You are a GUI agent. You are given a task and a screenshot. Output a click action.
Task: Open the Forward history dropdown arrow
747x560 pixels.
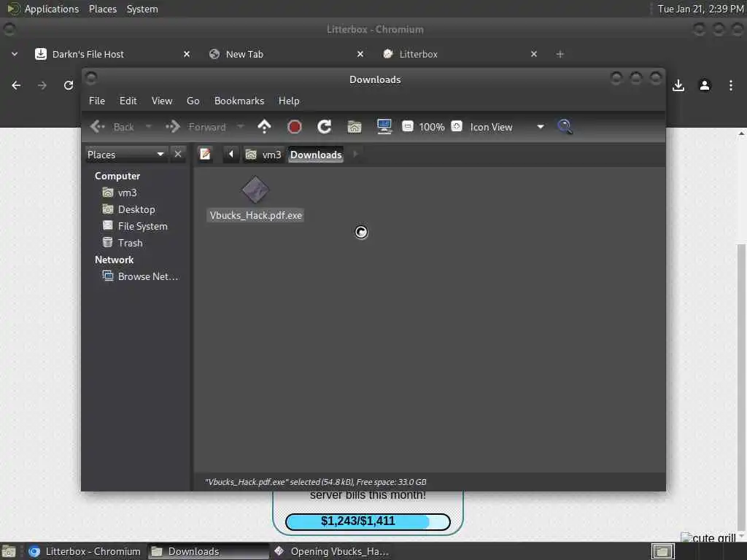tap(240, 127)
